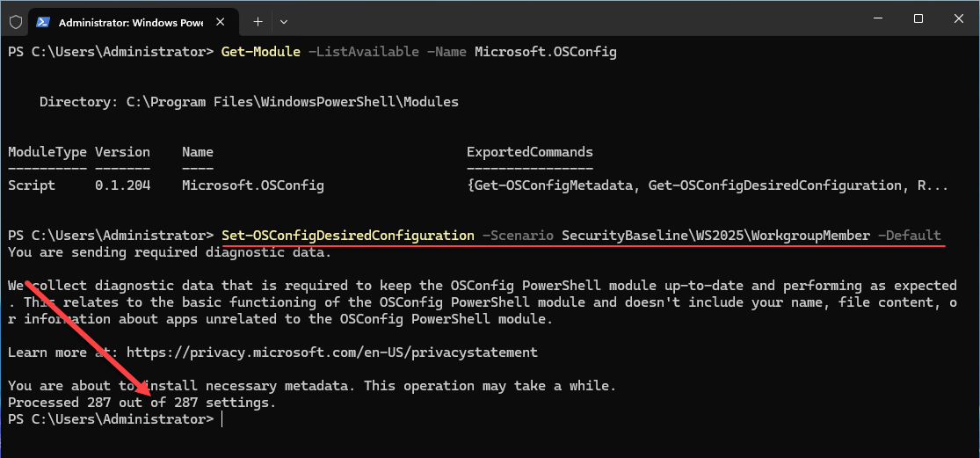Click the PowerShell icon on the tab

[44, 20]
